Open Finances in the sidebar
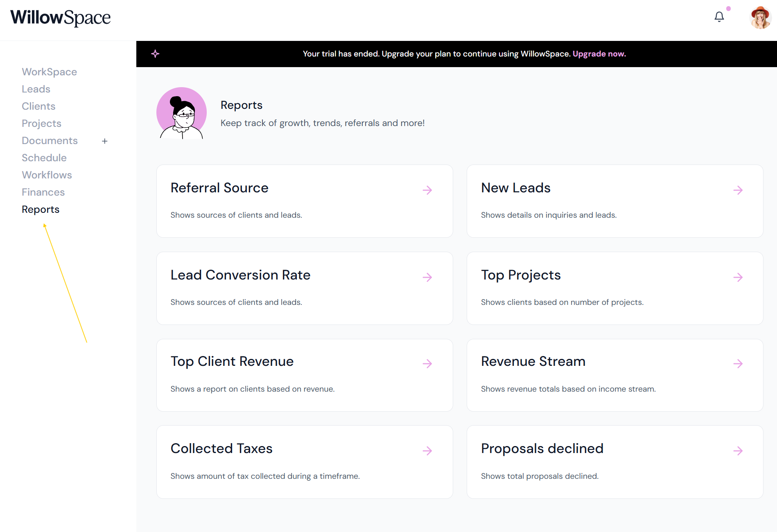 pyautogui.click(x=43, y=192)
